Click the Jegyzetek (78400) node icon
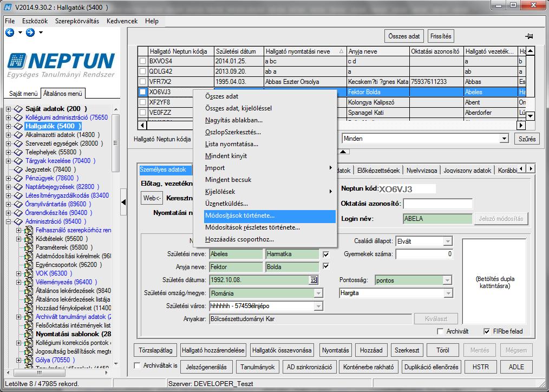The height and width of the screenshot is (392, 549). [x=18, y=169]
